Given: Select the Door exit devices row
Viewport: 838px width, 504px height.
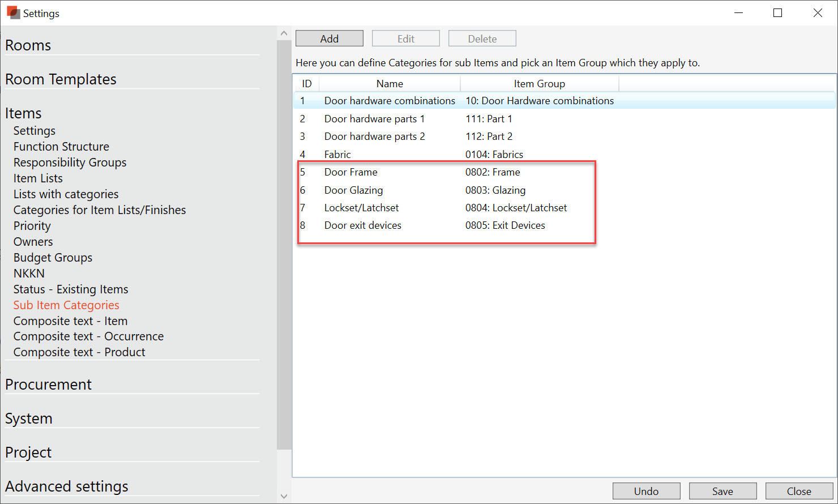Looking at the screenshot, I should click(362, 225).
